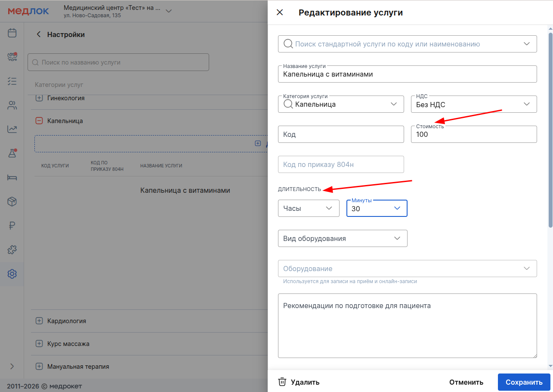Open the warehouse box icon in sidebar

point(12,201)
